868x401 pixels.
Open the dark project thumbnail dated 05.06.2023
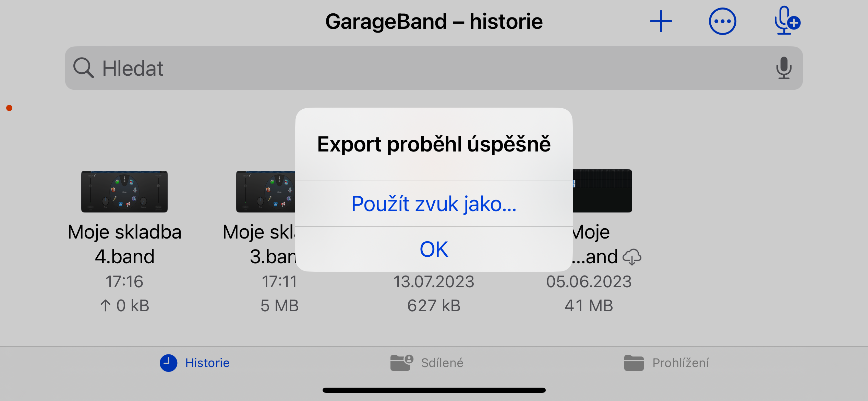[x=602, y=191]
